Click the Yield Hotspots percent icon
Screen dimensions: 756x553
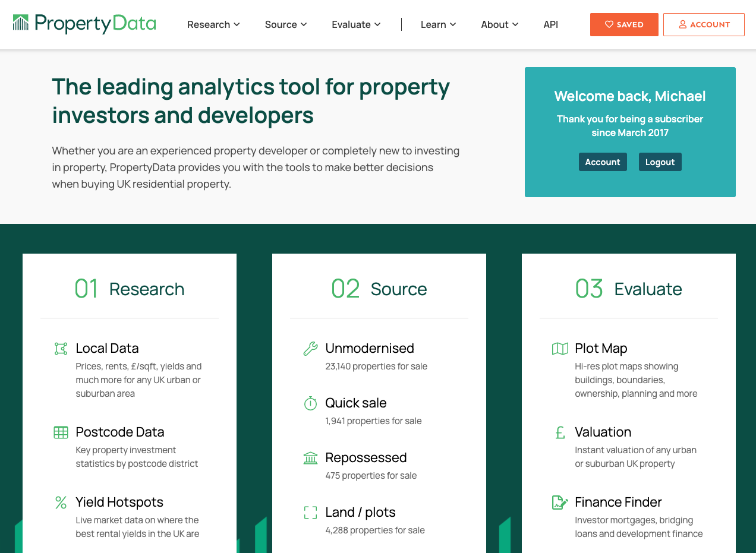tap(61, 503)
